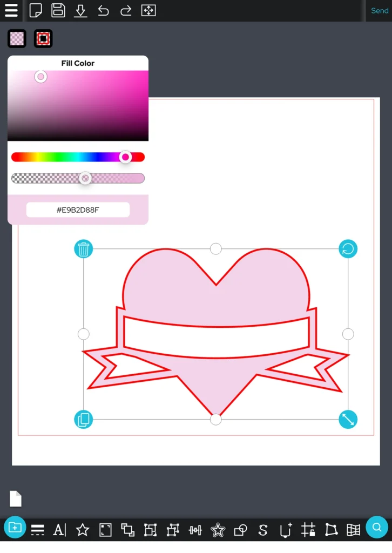The image size is (392, 553).
Task: Click the rotate handle on selection
Action: point(348,249)
